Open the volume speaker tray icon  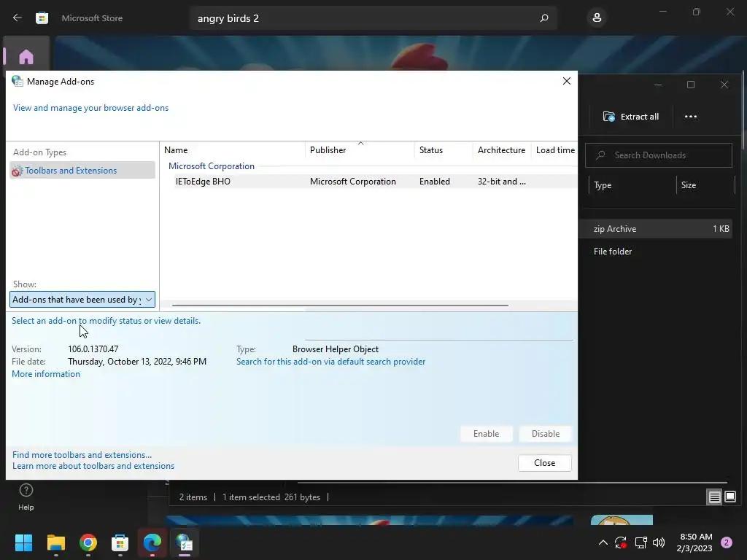[x=659, y=542]
